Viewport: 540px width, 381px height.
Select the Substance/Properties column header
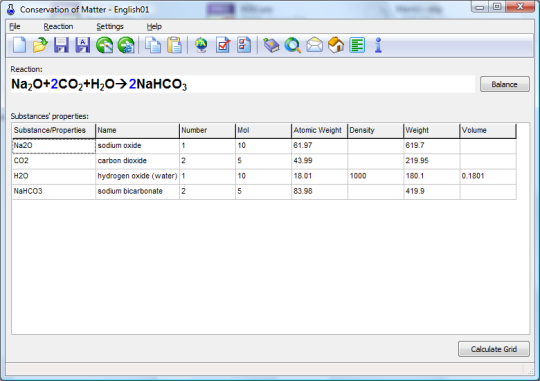point(54,131)
